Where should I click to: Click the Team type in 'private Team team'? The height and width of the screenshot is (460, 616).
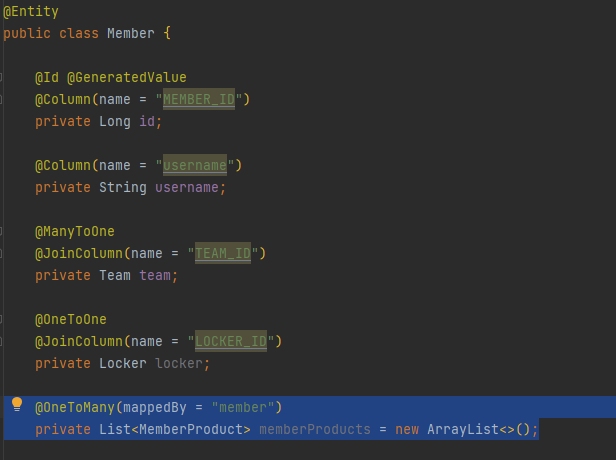tap(115, 275)
